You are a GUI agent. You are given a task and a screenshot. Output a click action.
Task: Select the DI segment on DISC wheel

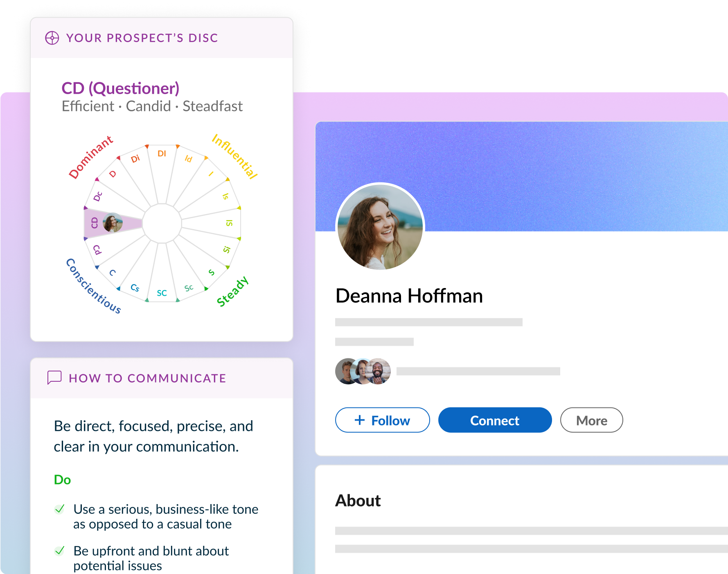coord(162,154)
